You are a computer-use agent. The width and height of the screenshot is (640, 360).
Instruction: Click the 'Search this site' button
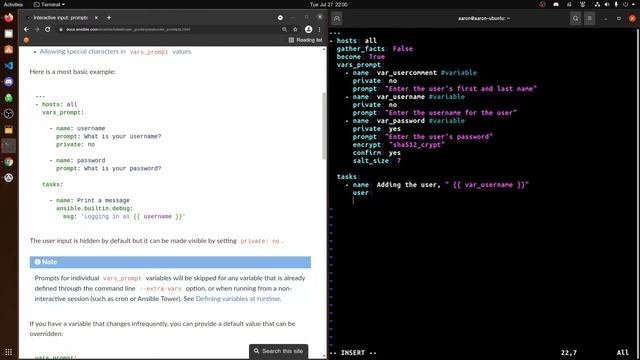278,351
